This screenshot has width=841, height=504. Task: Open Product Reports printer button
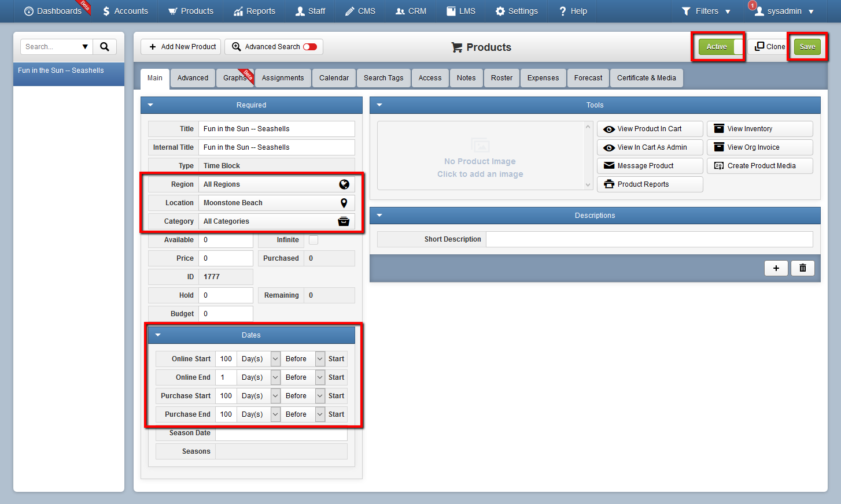[x=650, y=184]
